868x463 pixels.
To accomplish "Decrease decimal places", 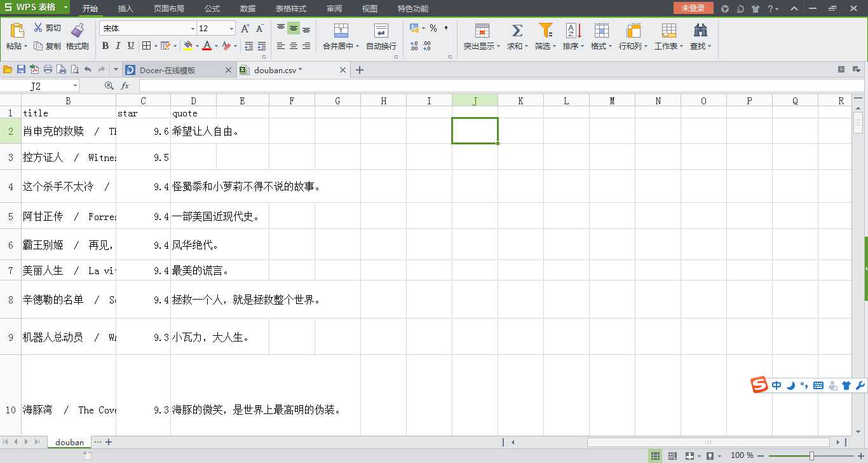I will click(427, 46).
